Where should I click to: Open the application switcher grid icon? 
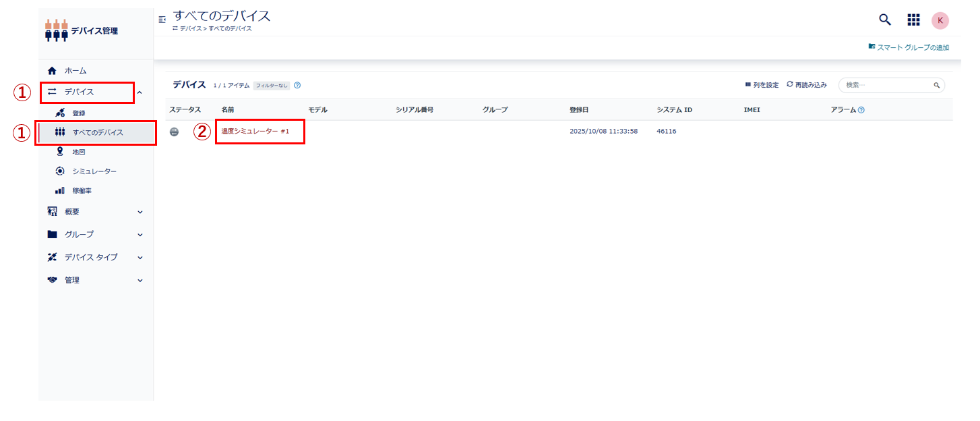click(x=913, y=20)
